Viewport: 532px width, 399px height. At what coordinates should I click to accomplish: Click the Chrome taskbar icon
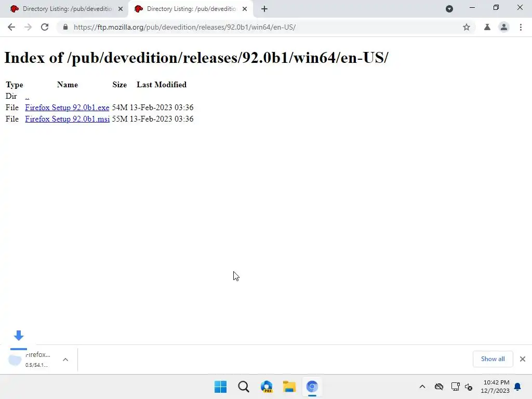tap(312, 387)
